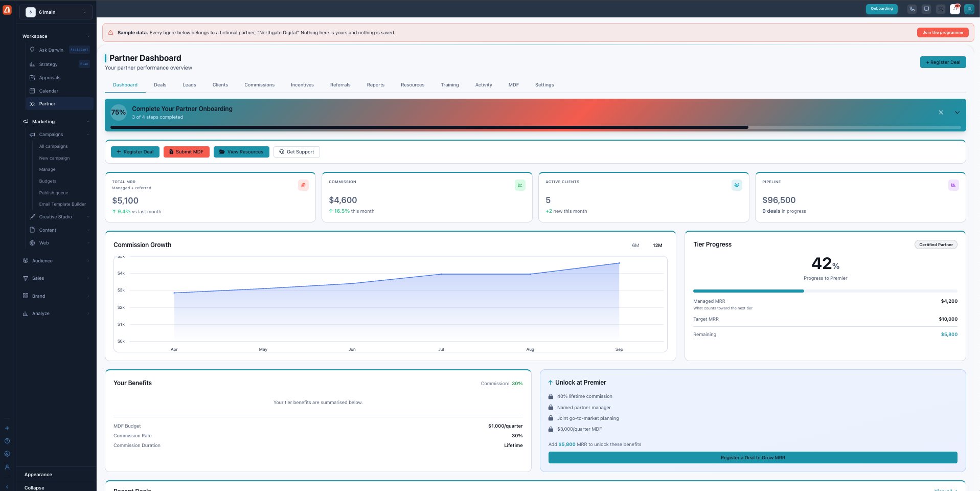
Task: Click the Total MRR card icon
Action: 303,185
